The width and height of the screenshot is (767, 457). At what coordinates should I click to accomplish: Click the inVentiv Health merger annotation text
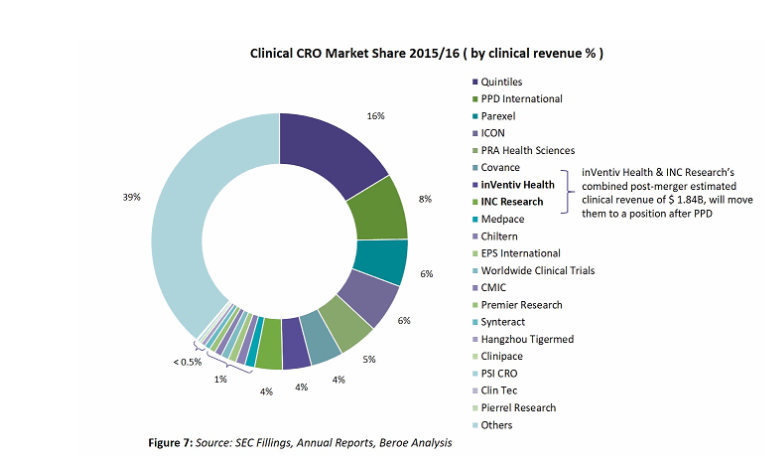(667, 193)
